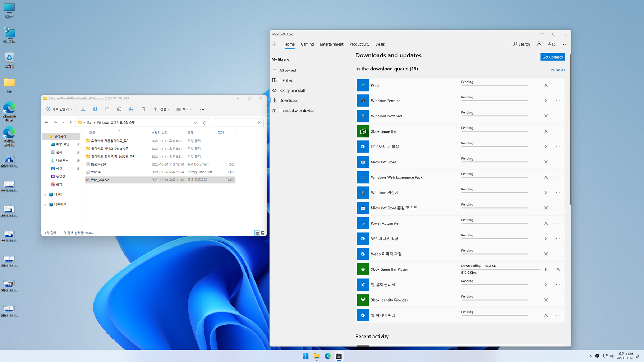Open downloads indicator showing 15
Screen dimensions: 644x362
point(552,44)
